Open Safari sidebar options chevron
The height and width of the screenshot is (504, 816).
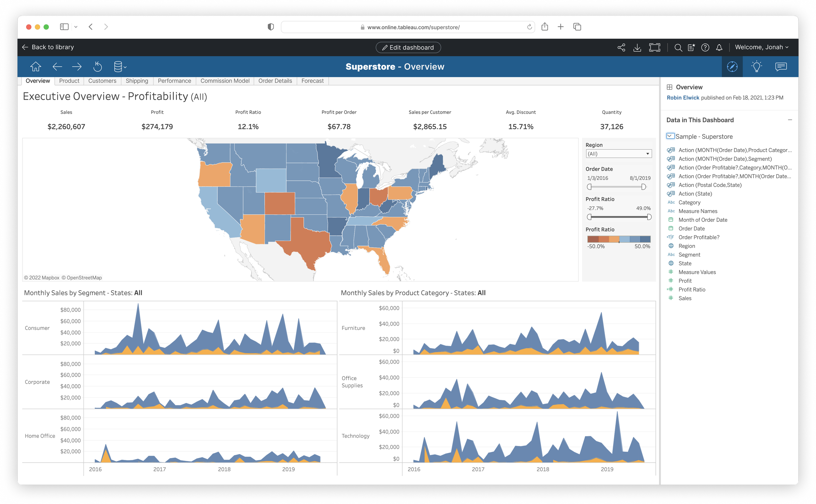76,27
